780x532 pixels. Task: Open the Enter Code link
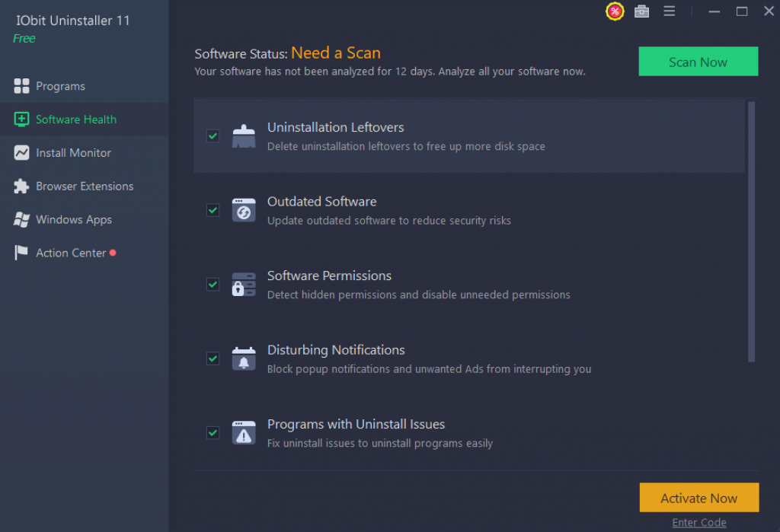[x=698, y=522]
